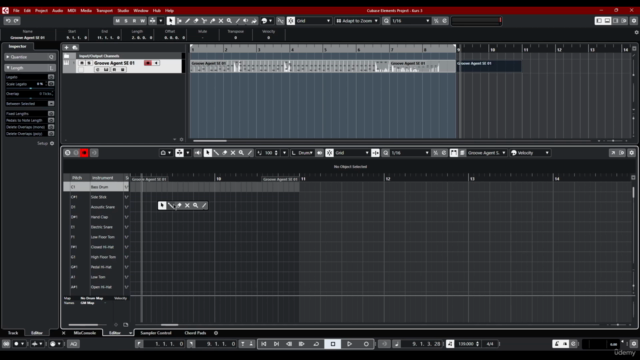Click the transport Stop button
Screen dimensions: 640x360
pos(333,344)
